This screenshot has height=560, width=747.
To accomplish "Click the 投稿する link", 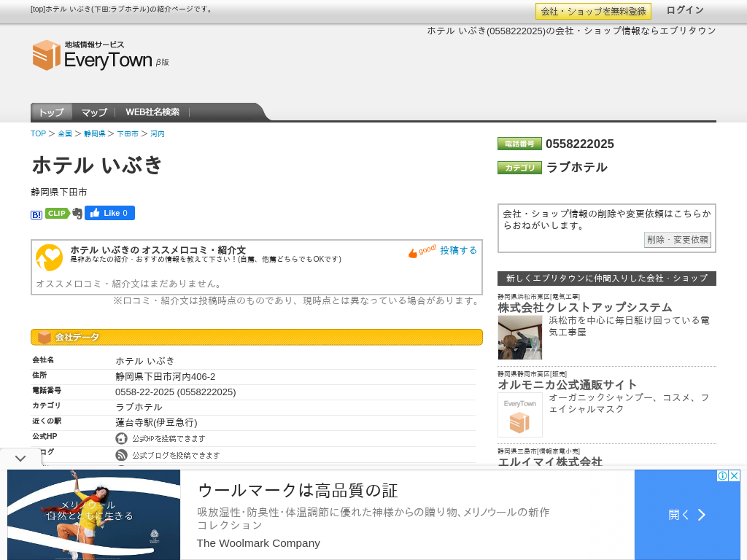I will click(458, 250).
